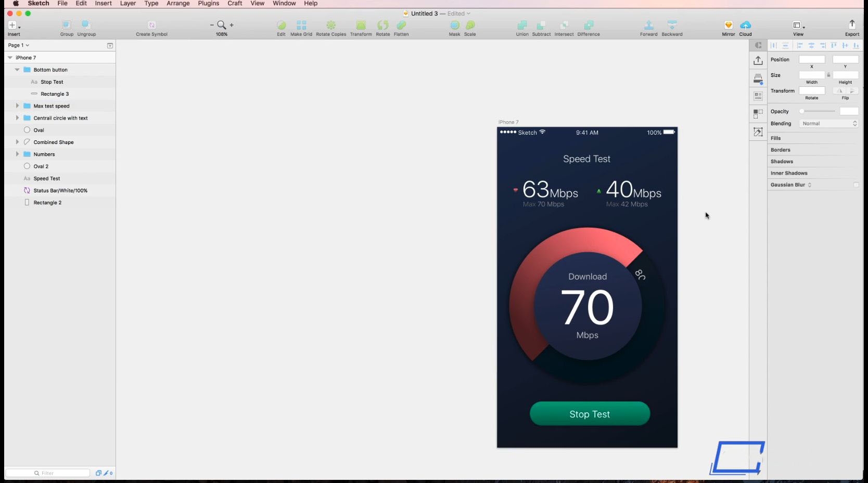The width and height of the screenshot is (868, 483).
Task: Collapse the Bottom button group
Action: [17, 70]
